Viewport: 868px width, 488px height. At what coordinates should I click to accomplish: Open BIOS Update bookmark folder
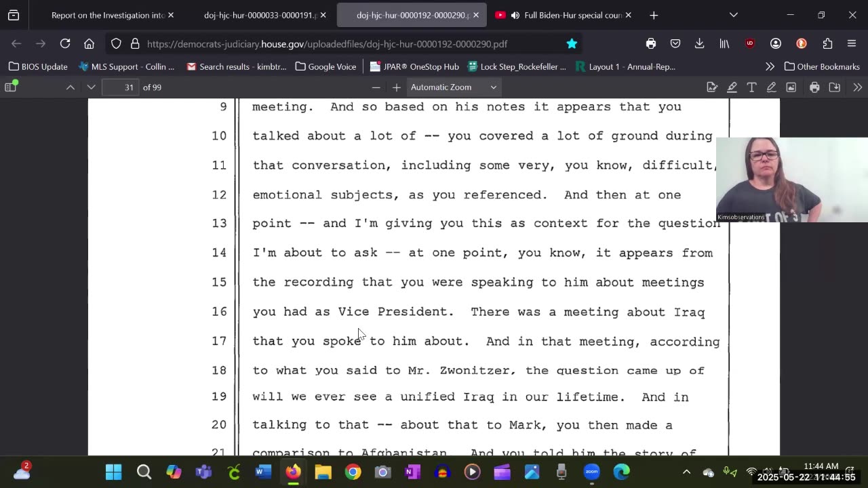[38, 66]
